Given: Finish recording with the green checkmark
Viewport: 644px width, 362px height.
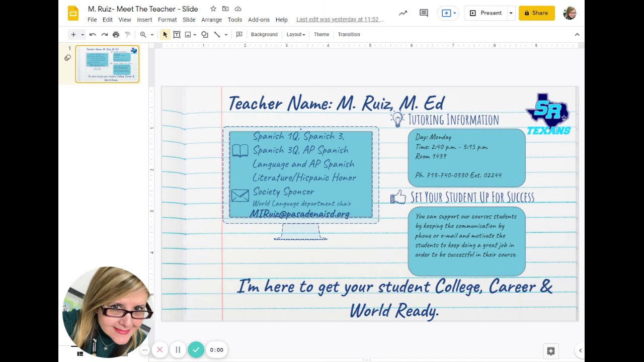Looking at the screenshot, I should tap(196, 350).
